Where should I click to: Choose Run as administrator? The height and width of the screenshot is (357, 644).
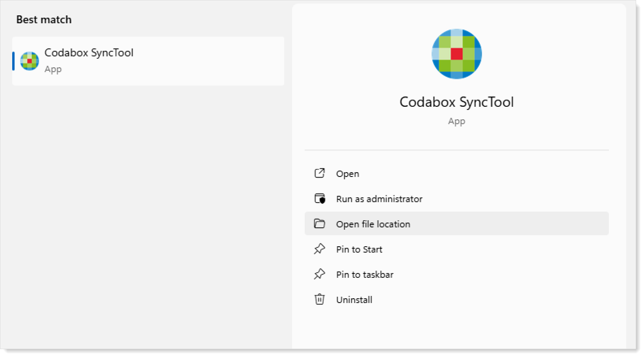pos(457,199)
